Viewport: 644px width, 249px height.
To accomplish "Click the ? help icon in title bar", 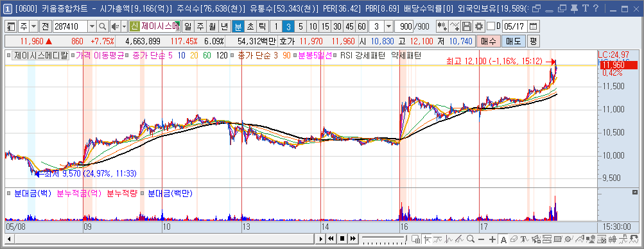I will click(x=596, y=8).
